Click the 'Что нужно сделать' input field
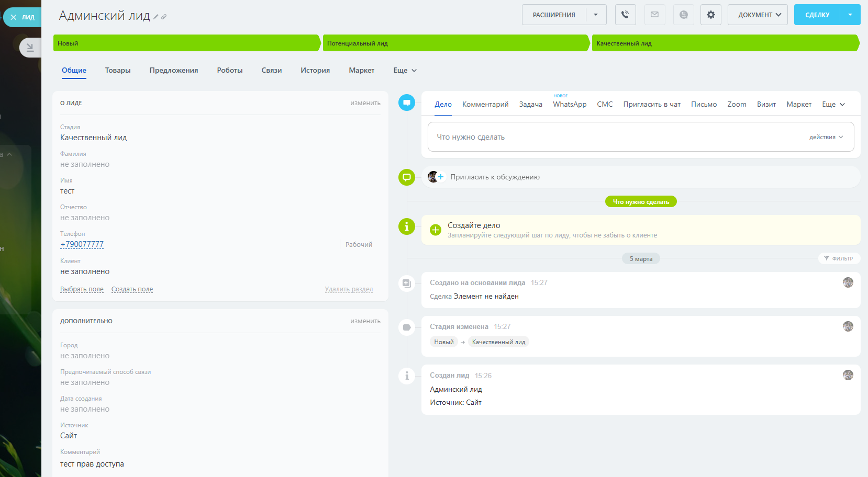Viewport: 868px width, 477px height. click(641, 137)
